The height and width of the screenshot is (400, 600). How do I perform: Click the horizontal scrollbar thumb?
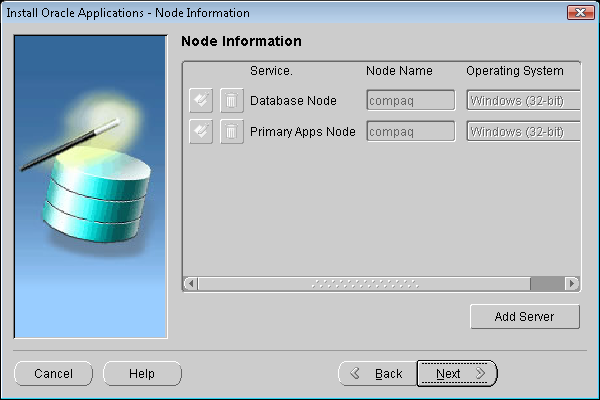[x=364, y=284]
